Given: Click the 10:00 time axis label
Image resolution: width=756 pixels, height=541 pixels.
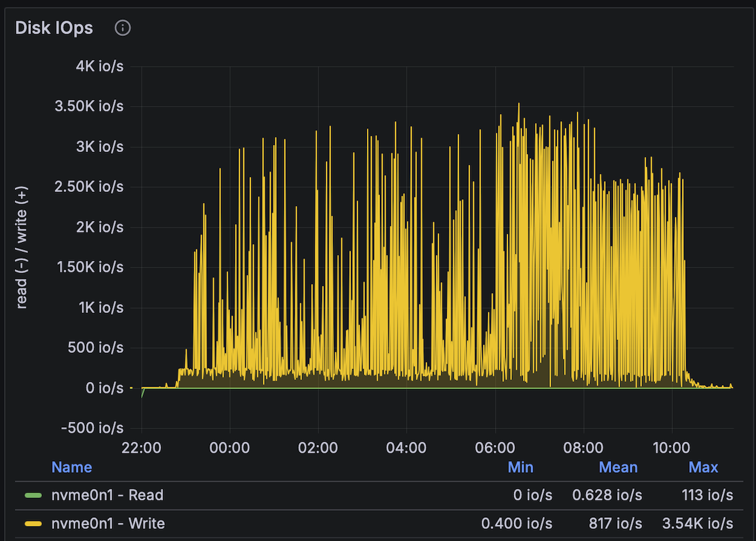Looking at the screenshot, I should pyautogui.click(x=672, y=448).
